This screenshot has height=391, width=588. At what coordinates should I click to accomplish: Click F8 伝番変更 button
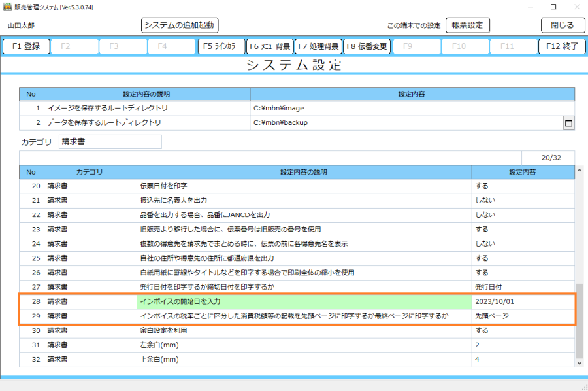pos(367,46)
